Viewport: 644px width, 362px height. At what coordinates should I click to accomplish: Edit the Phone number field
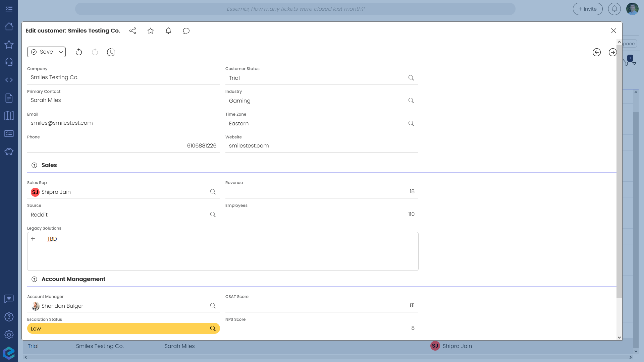point(123,146)
